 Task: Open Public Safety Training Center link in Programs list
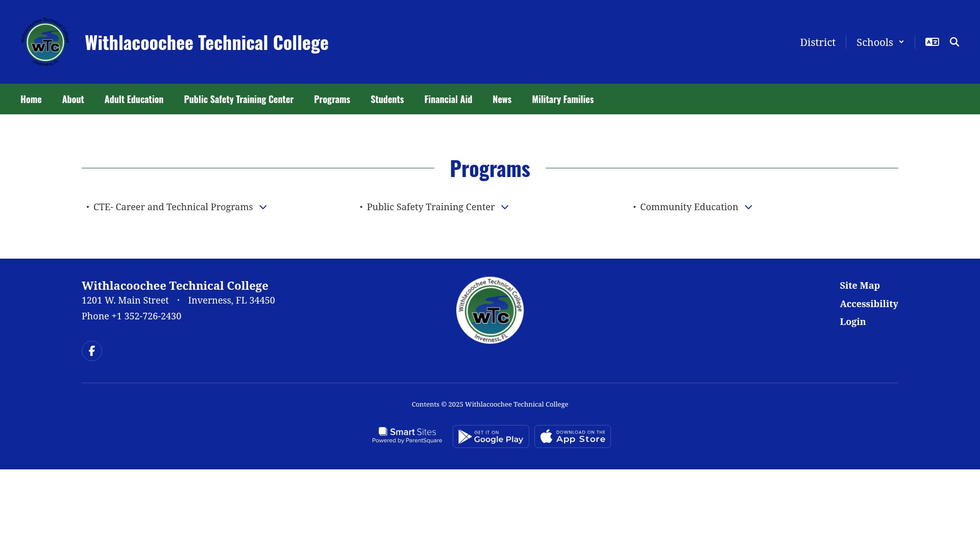[x=431, y=207]
